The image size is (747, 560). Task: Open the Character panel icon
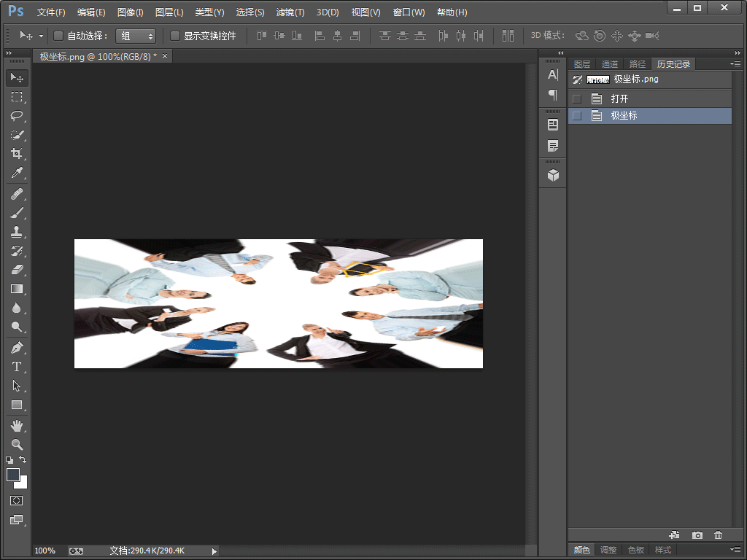553,75
